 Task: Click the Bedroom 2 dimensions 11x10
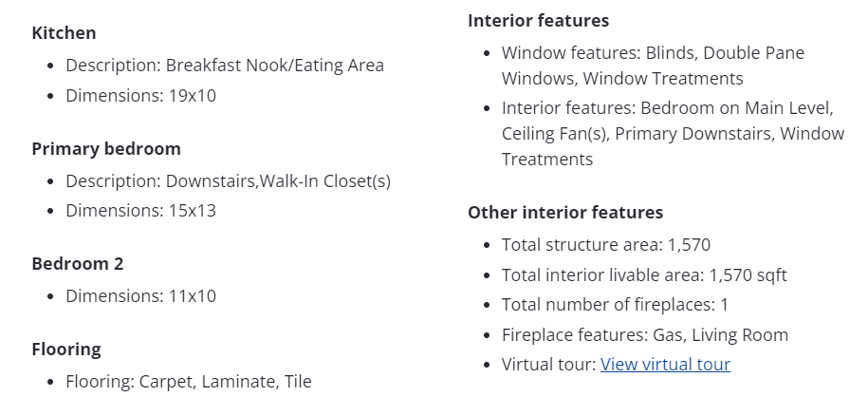(140, 296)
